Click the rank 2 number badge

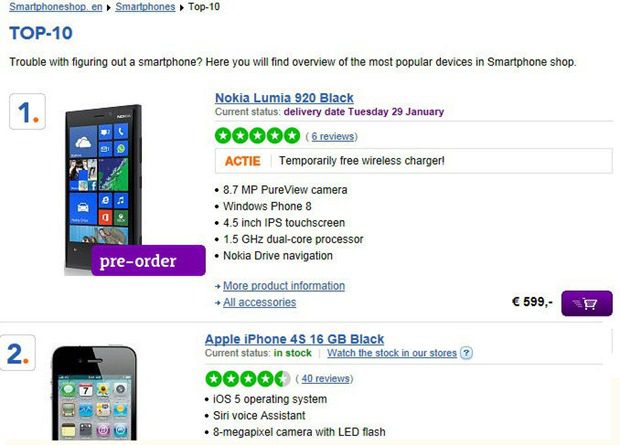point(18,353)
